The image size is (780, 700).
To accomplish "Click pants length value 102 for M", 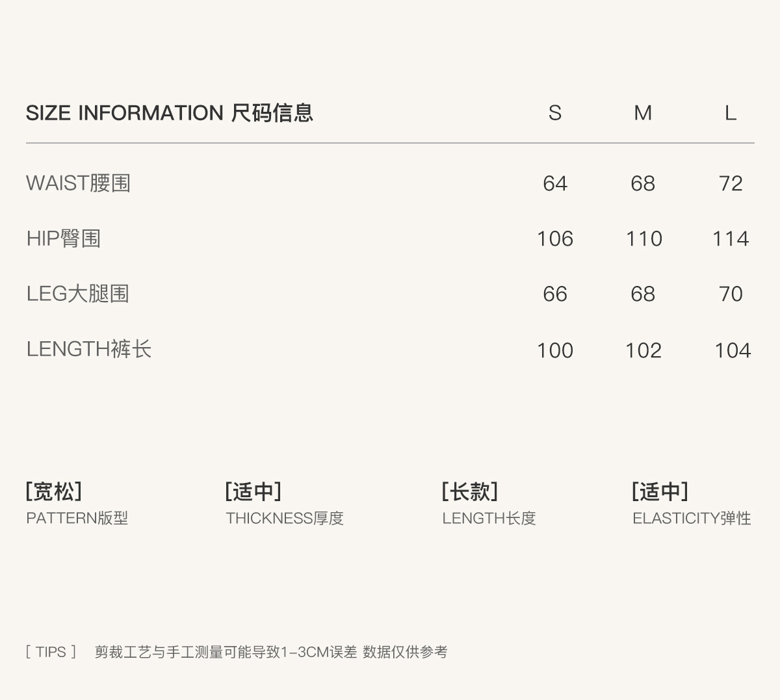I will pyautogui.click(x=643, y=350).
